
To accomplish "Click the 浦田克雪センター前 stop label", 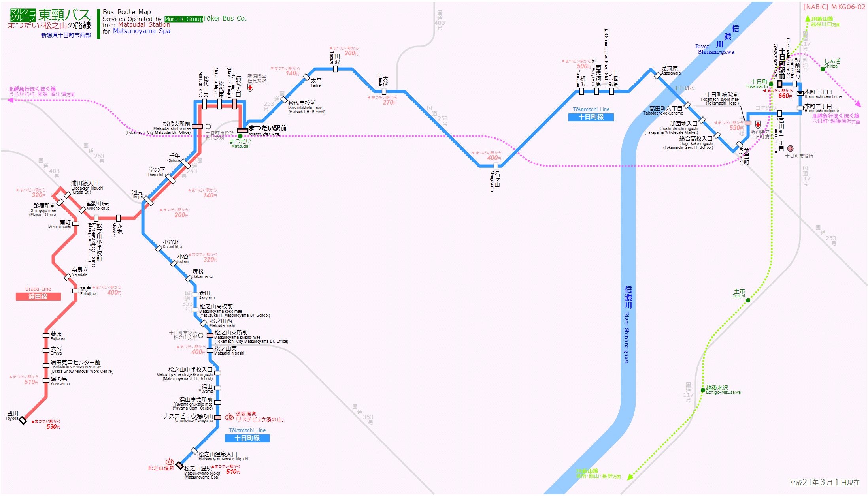I will click(x=75, y=362).
